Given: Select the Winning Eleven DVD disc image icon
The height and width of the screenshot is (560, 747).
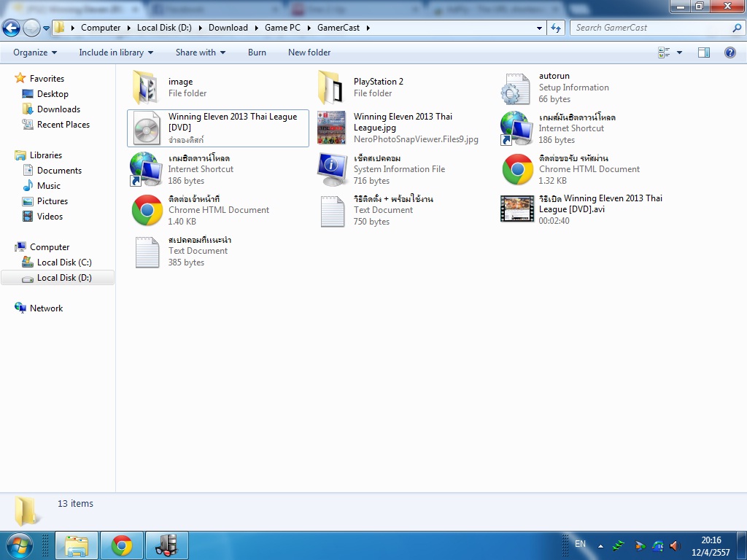Looking at the screenshot, I should pyautogui.click(x=147, y=128).
